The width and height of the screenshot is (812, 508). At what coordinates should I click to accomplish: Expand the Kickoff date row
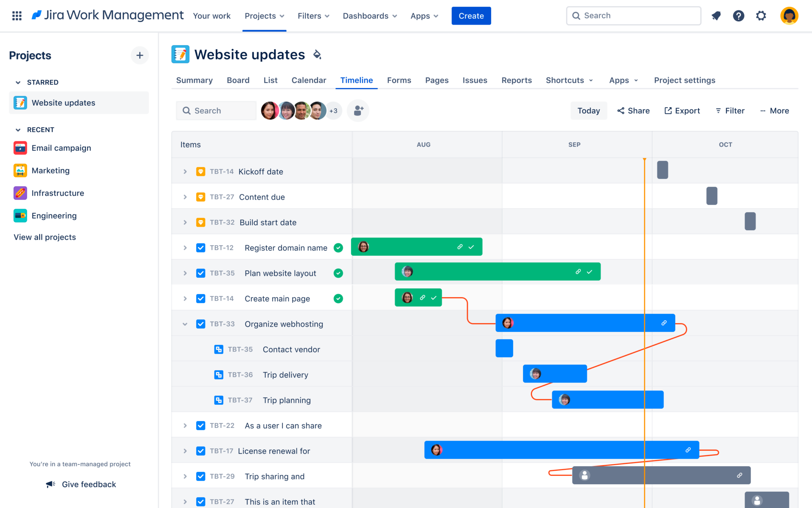point(185,171)
